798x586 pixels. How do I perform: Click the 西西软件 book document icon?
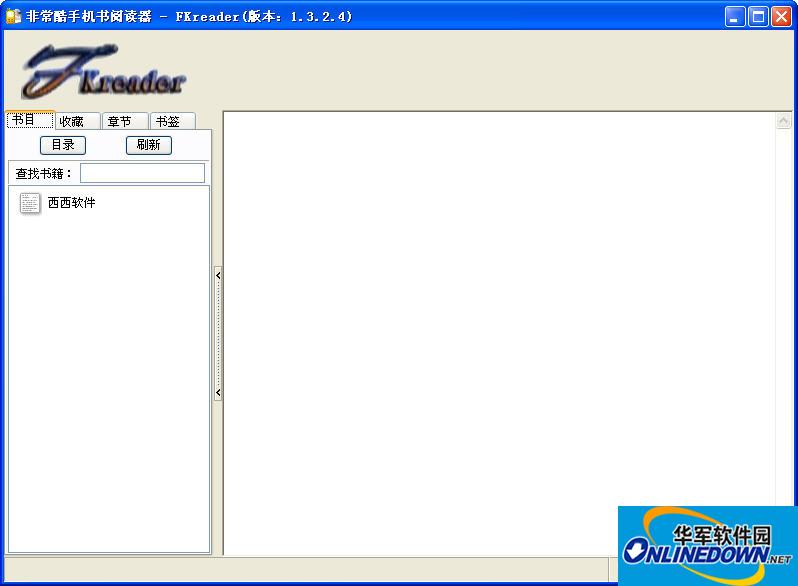[31, 203]
